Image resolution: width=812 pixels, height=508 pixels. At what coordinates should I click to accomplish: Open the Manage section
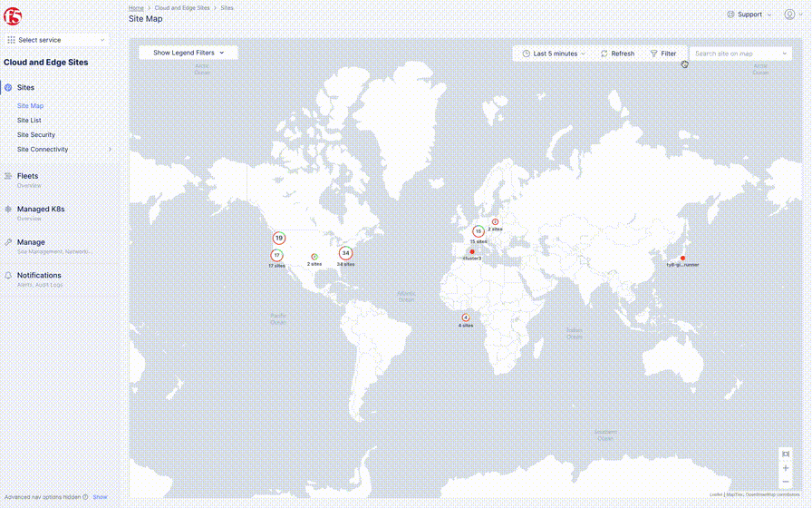tap(31, 242)
